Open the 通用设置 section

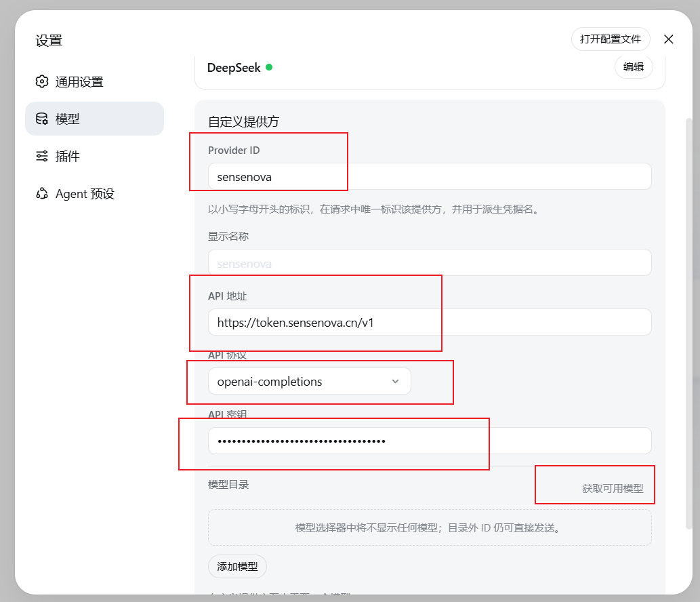(x=95, y=82)
